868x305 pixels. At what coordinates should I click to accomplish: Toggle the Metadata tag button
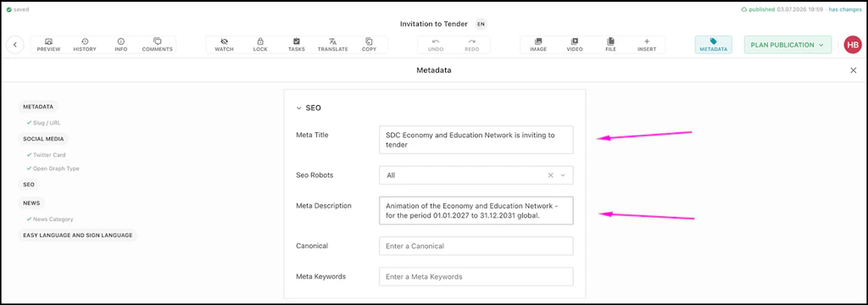point(714,45)
